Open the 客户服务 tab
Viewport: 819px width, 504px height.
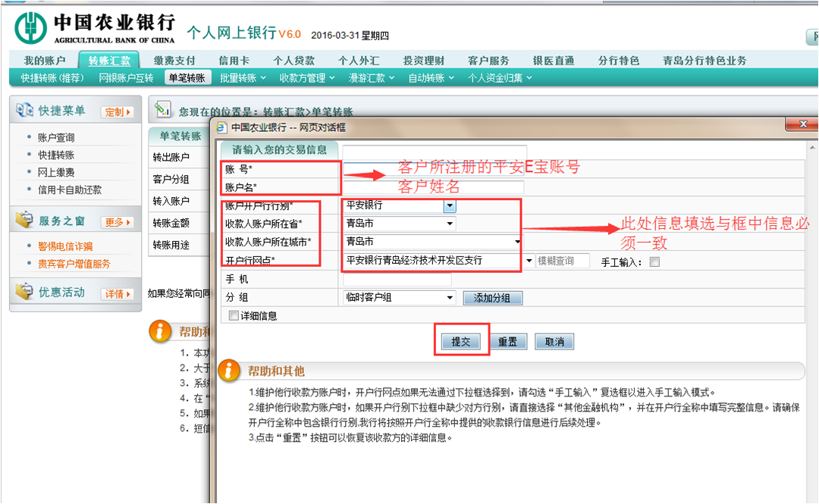(x=488, y=61)
